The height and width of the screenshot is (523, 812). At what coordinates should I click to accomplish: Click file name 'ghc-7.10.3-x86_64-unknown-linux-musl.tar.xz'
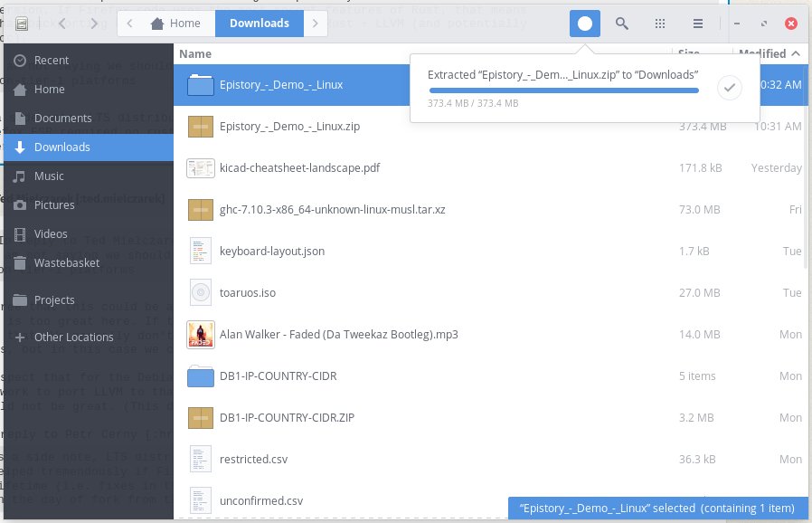coord(333,209)
